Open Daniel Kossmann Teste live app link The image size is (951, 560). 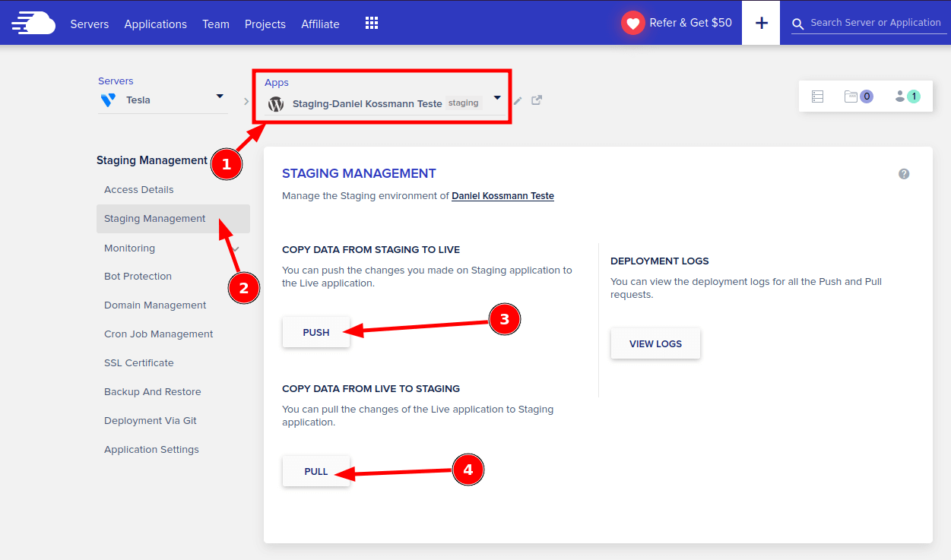click(502, 196)
